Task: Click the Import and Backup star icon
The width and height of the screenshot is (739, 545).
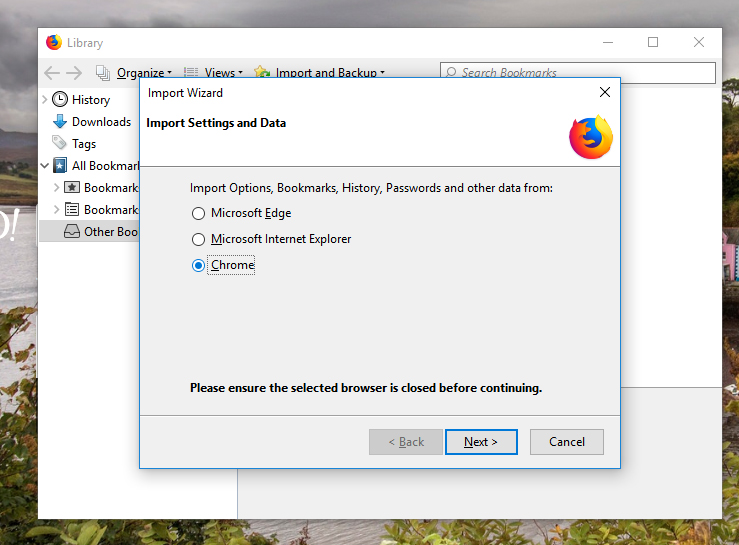Action: point(262,72)
